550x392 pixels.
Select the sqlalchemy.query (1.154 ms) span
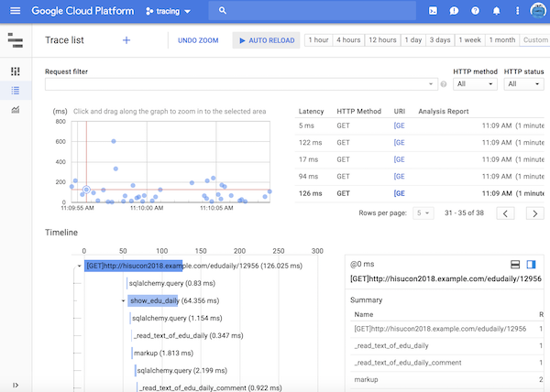point(177,318)
